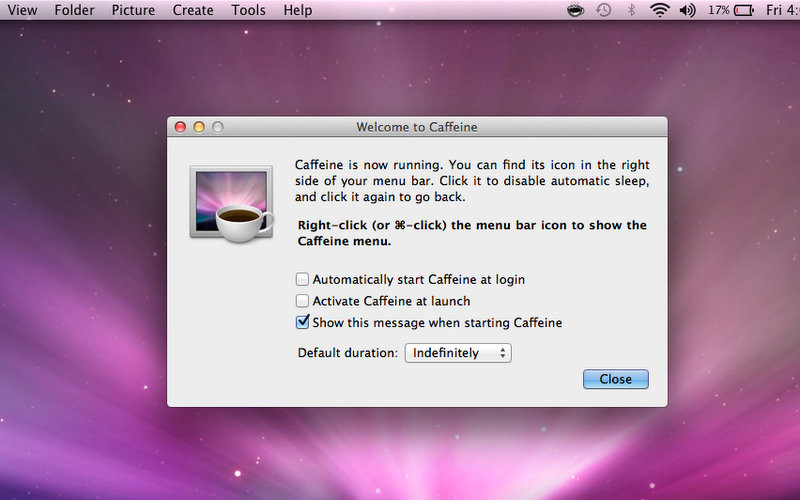Image resolution: width=800 pixels, height=500 pixels.
Task: Click the 'Default duration:' label
Action: point(347,353)
